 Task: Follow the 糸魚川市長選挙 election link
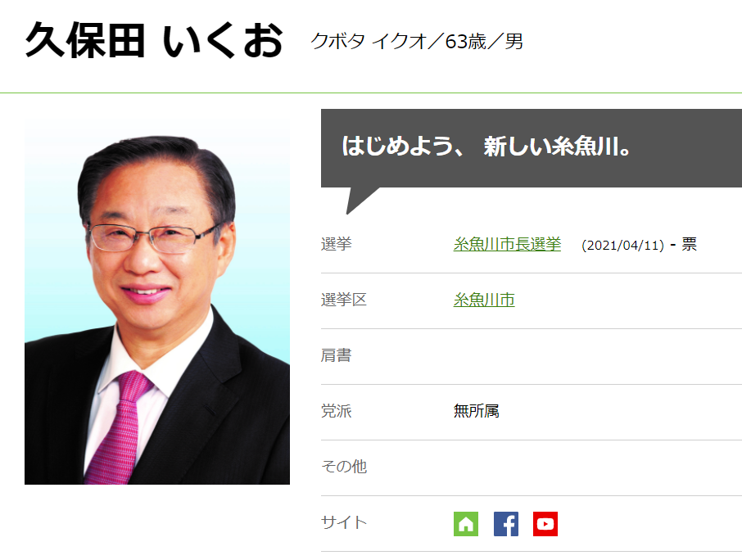point(507,244)
